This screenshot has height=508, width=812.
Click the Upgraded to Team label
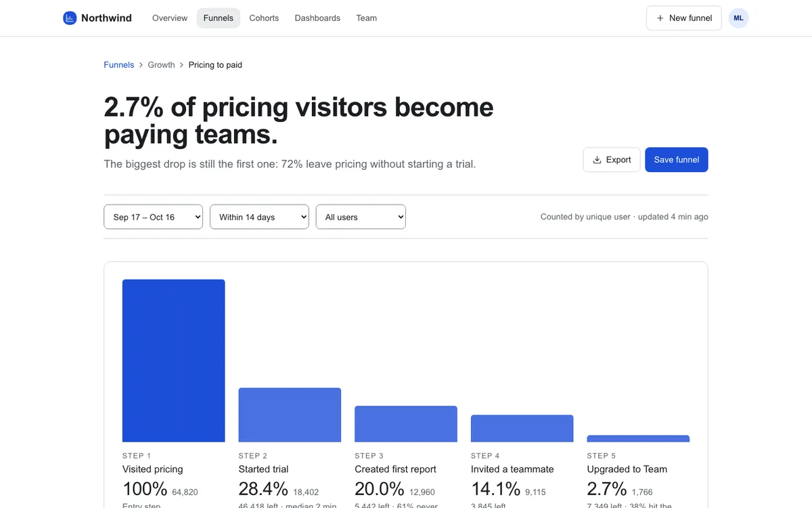(627, 469)
